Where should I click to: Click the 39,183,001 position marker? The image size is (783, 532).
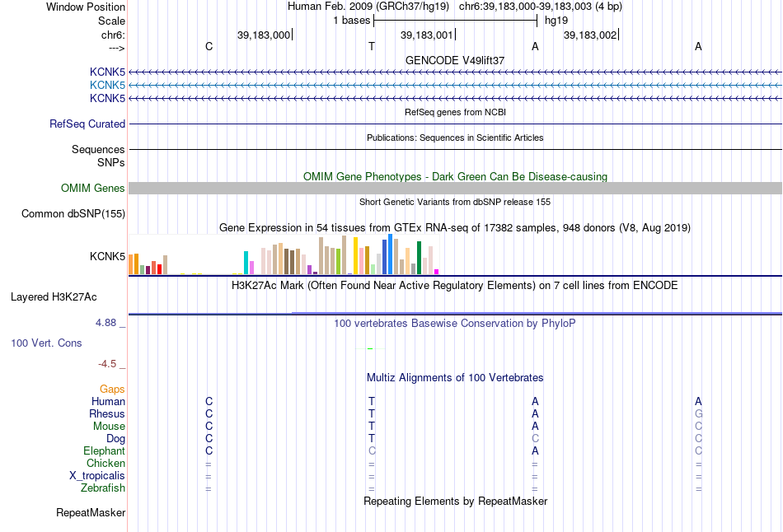(427, 35)
